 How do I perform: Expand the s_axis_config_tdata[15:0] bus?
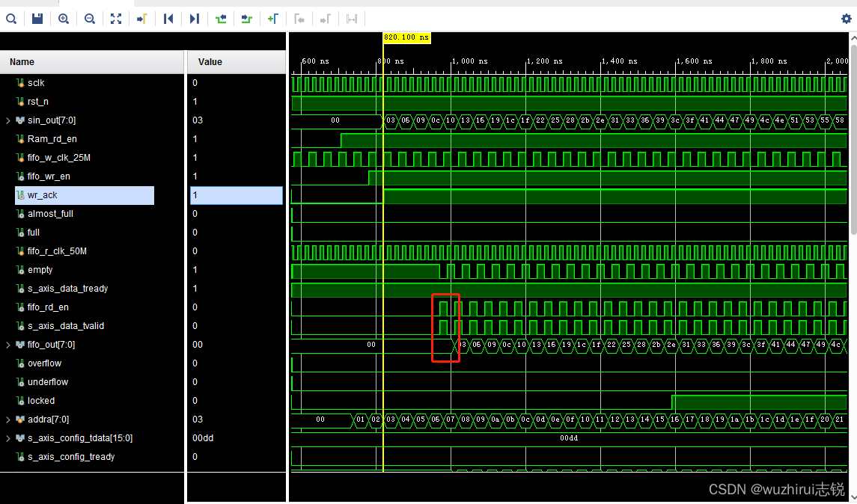(x=8, y=438)
